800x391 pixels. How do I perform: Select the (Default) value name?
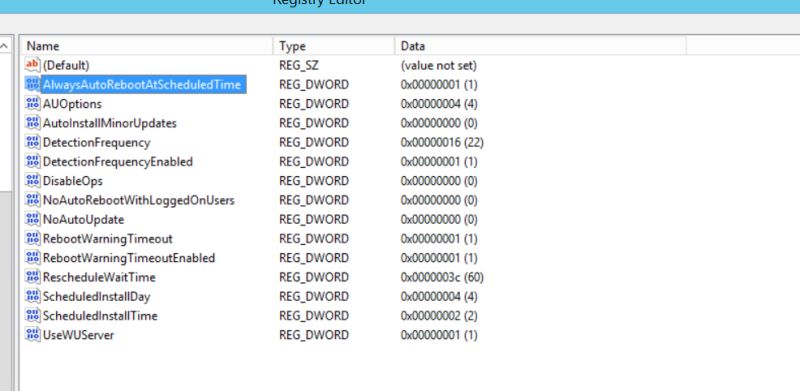coord(66,65)
